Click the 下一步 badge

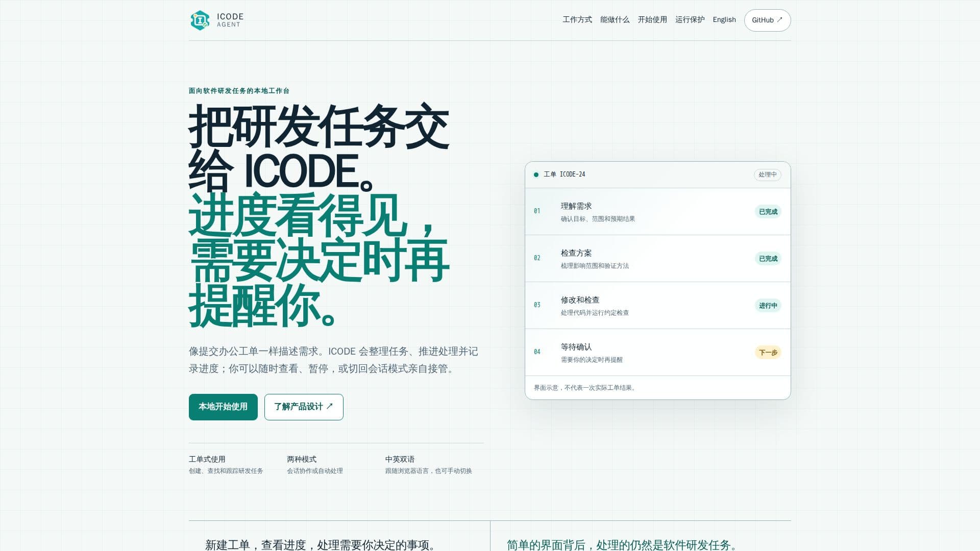[768, 353]
